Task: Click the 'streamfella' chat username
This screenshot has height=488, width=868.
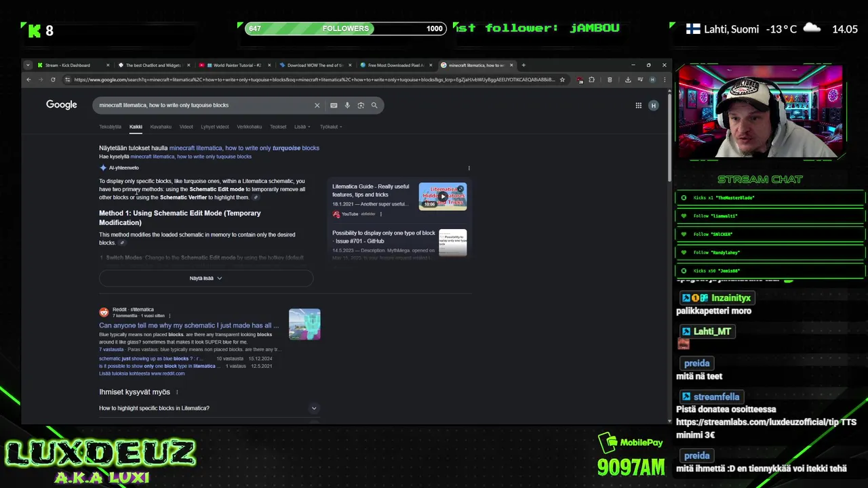Action: 716,396
